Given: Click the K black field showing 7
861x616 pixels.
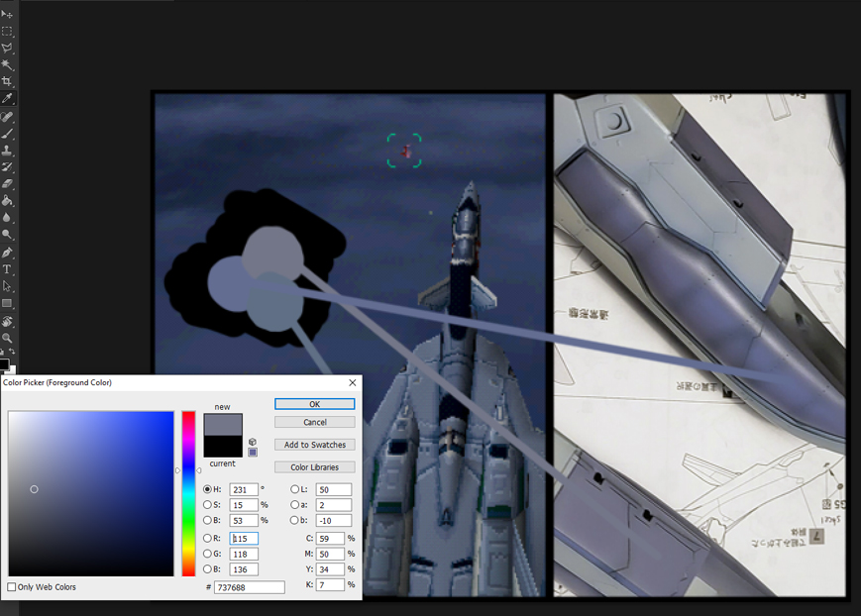Looking at the screenshot, I should pos(331,584).
